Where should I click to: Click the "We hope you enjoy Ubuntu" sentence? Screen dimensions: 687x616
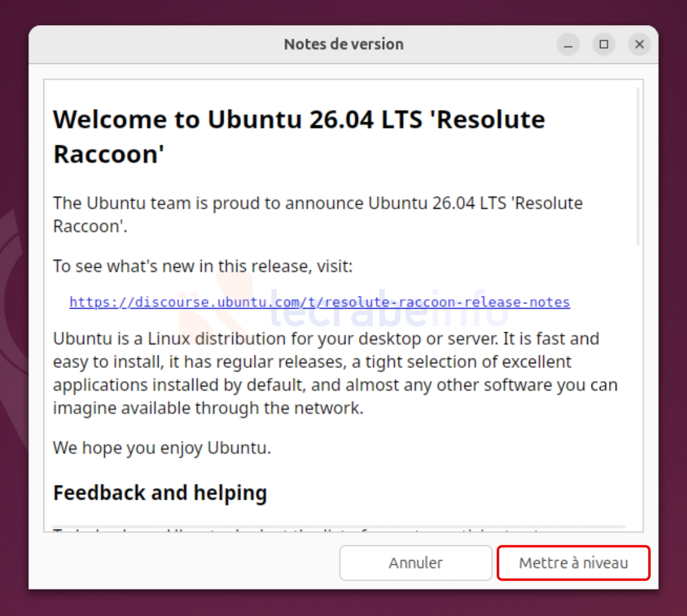click(x=162, y=448)
